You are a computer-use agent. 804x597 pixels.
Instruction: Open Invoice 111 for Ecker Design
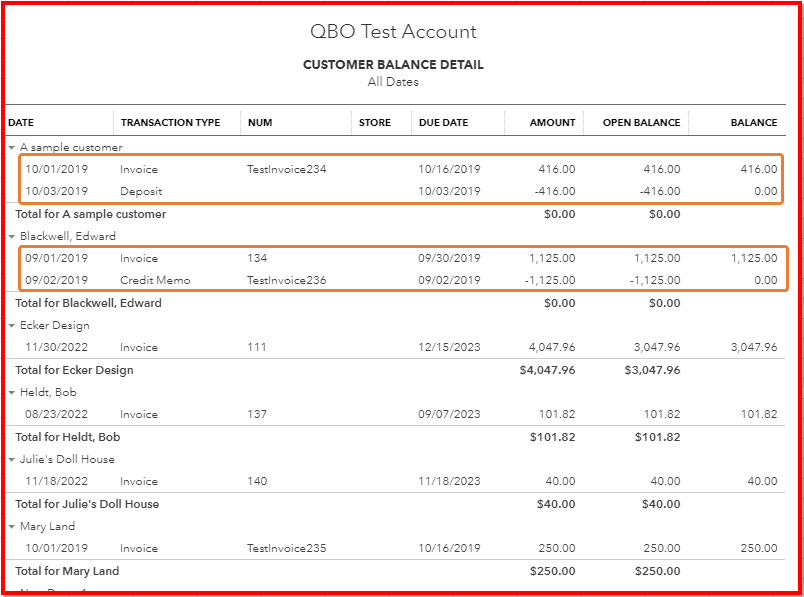click(x=257, y=347)
